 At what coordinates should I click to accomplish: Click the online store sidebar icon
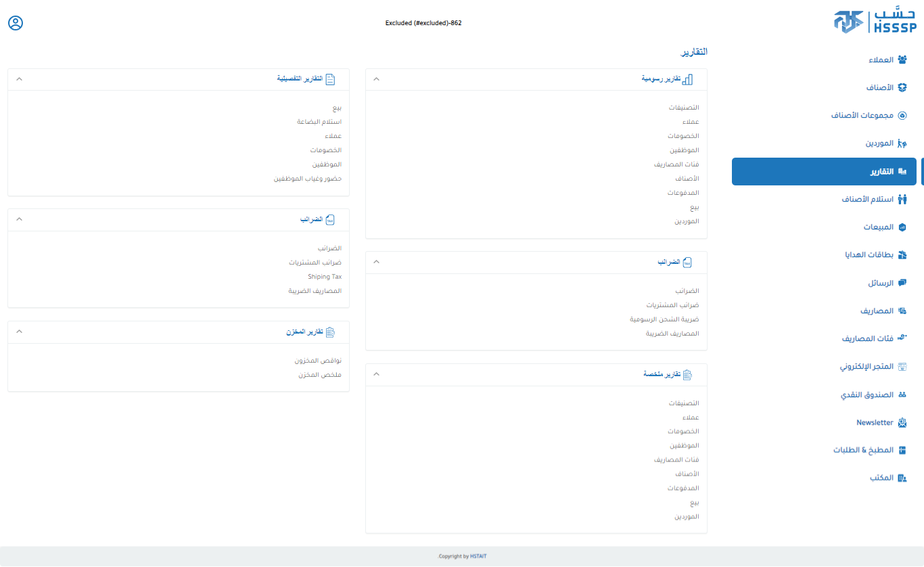tap(902, 367)
